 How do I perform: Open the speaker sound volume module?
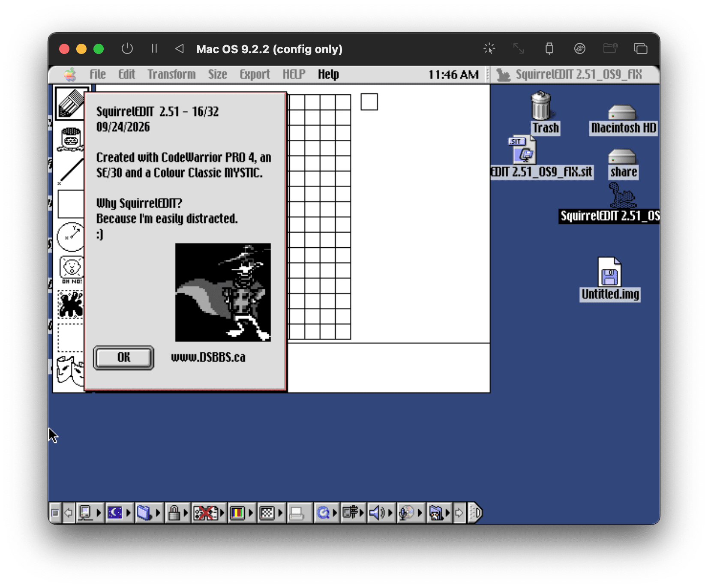point(381,513)
